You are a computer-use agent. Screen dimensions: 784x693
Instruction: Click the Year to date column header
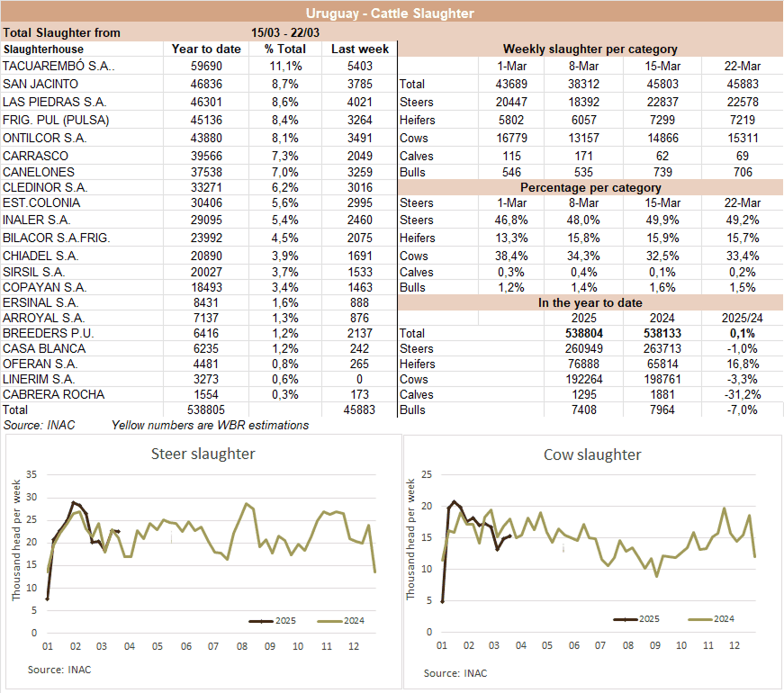pyautogui.click(x=206, y=49)
